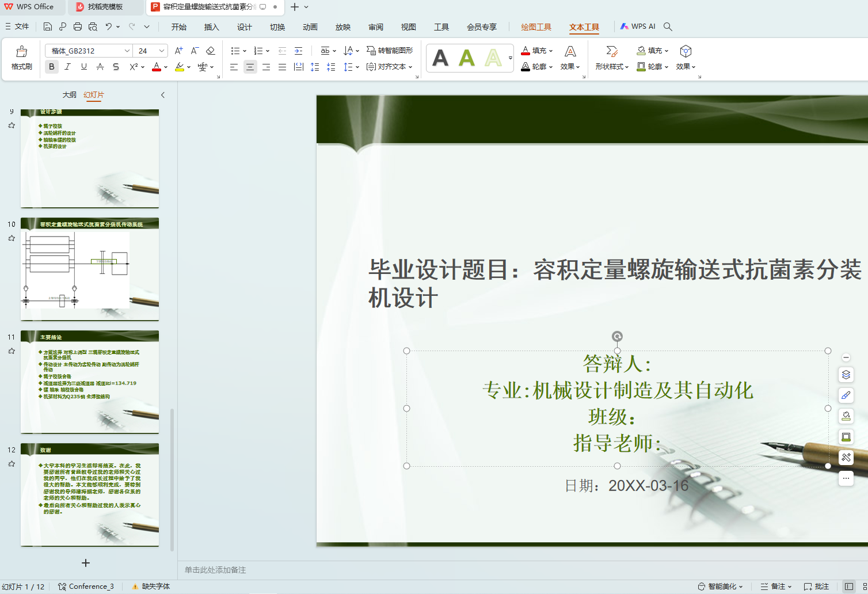Justify the paragraph text
This screenshot has width=868, height=594.
282,67
